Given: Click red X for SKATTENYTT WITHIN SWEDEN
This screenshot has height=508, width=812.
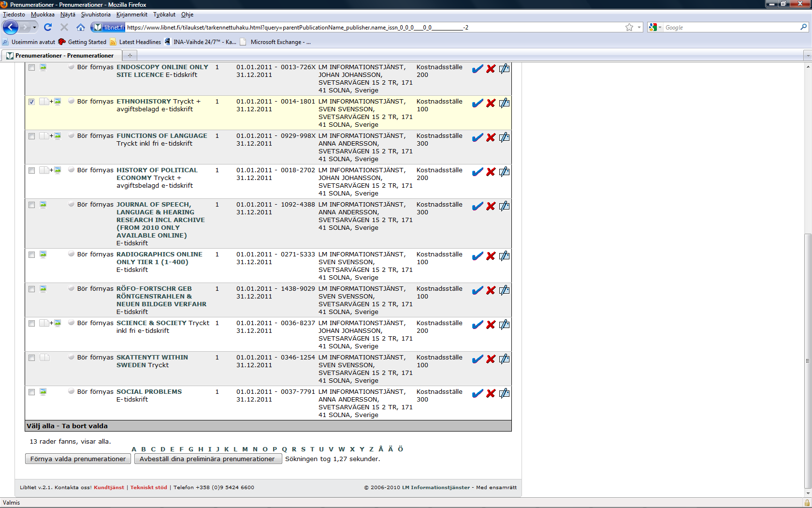Looking at the screenshot, I should (x=491, y=359).
